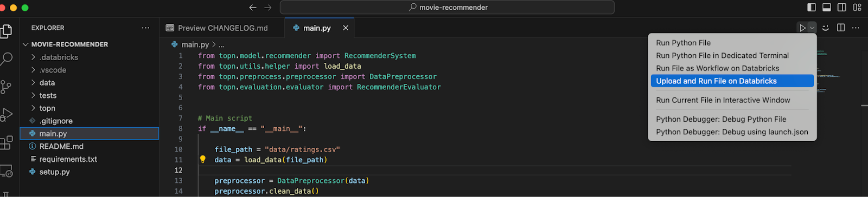
Task: Toggle the primary side bar layout icon
Action: [812, 7]
